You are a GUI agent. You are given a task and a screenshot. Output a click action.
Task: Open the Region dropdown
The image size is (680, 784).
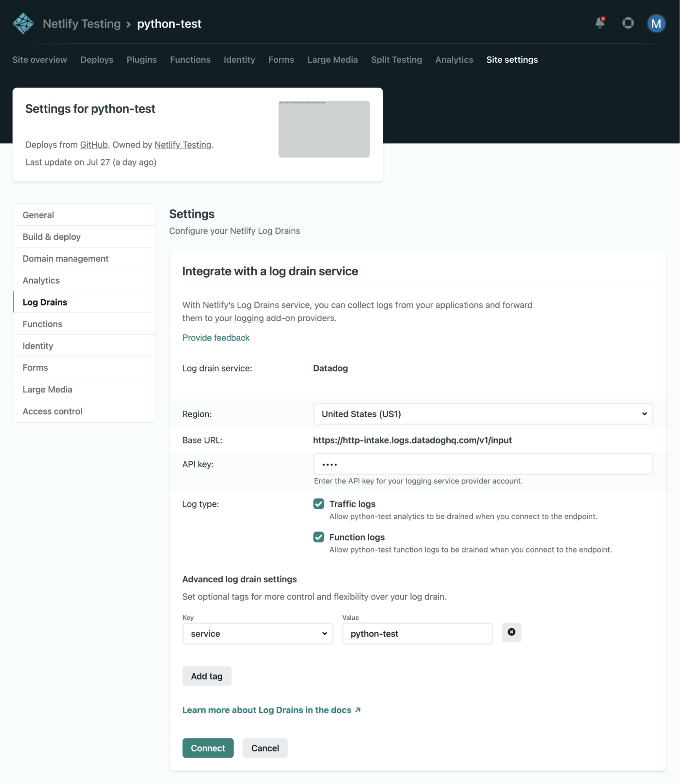[483, 413]
